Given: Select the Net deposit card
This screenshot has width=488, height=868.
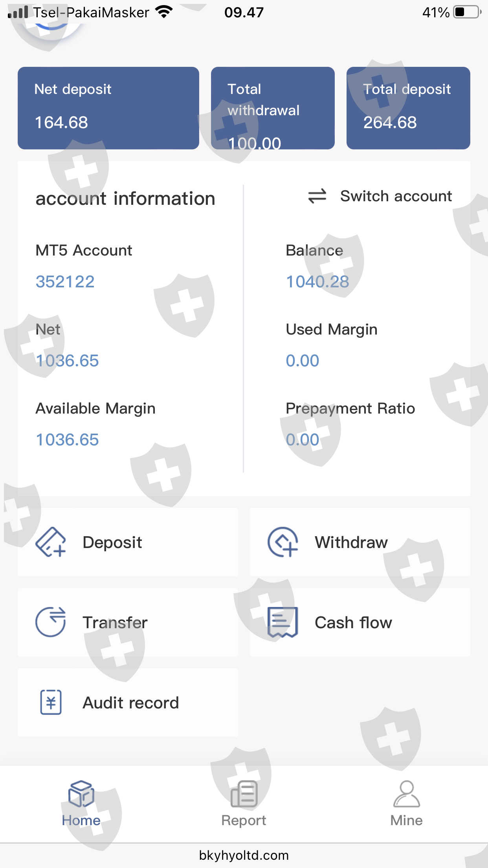Looking at the screenshot, I should click(108, 108).
